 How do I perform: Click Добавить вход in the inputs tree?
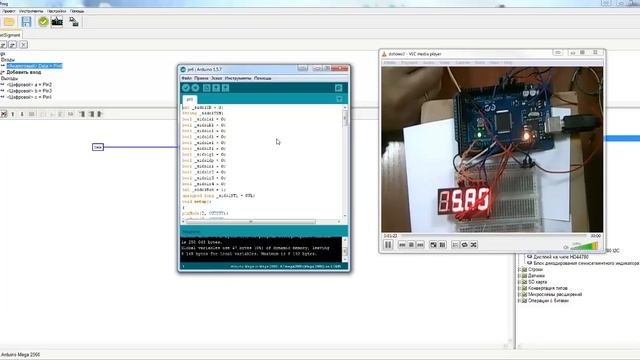coord(24,72)
